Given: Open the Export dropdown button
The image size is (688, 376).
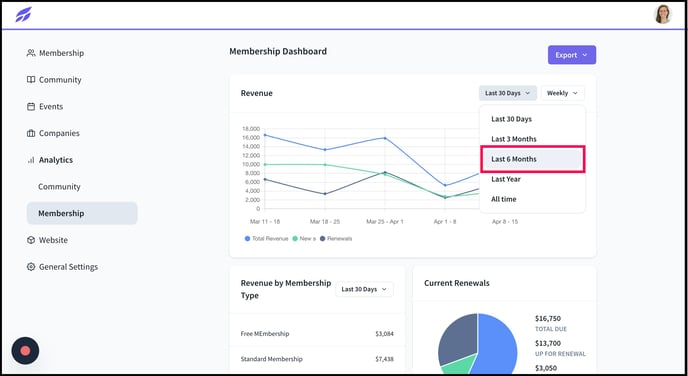Looking at the screenshot, I should click(x=572, y=55).
